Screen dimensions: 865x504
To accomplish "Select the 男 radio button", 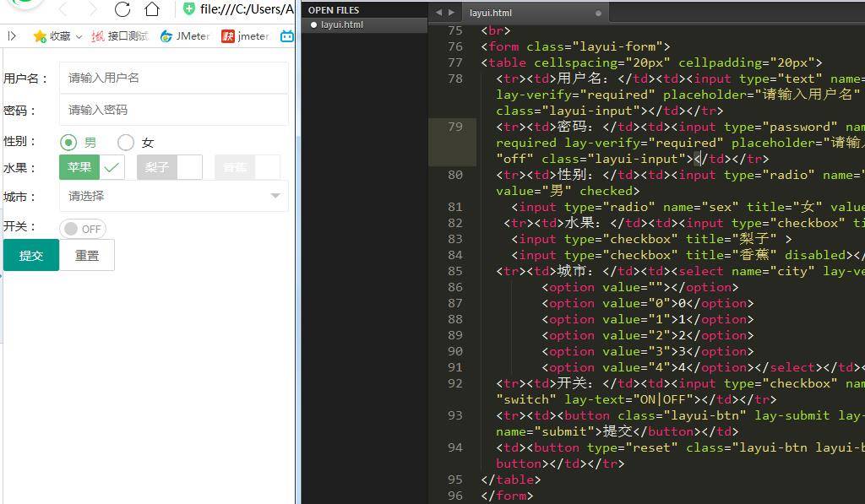I will [68, 143].
